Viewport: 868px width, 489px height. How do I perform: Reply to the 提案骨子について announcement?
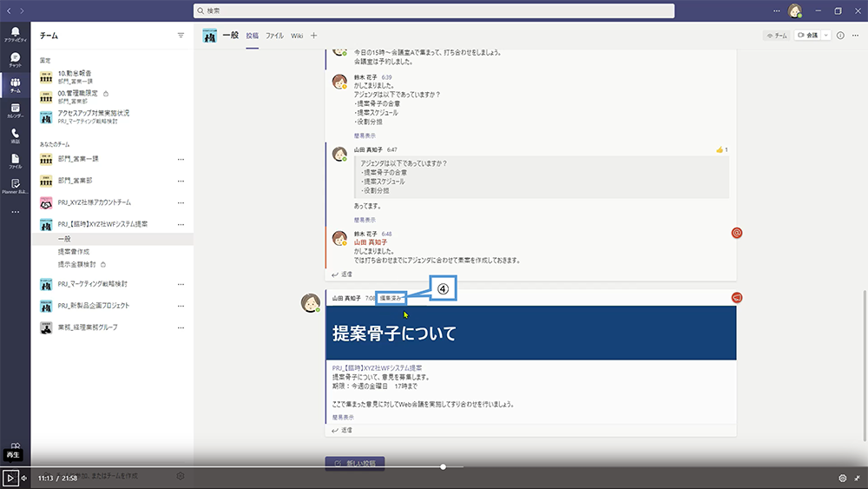click(x=342, y=430)
